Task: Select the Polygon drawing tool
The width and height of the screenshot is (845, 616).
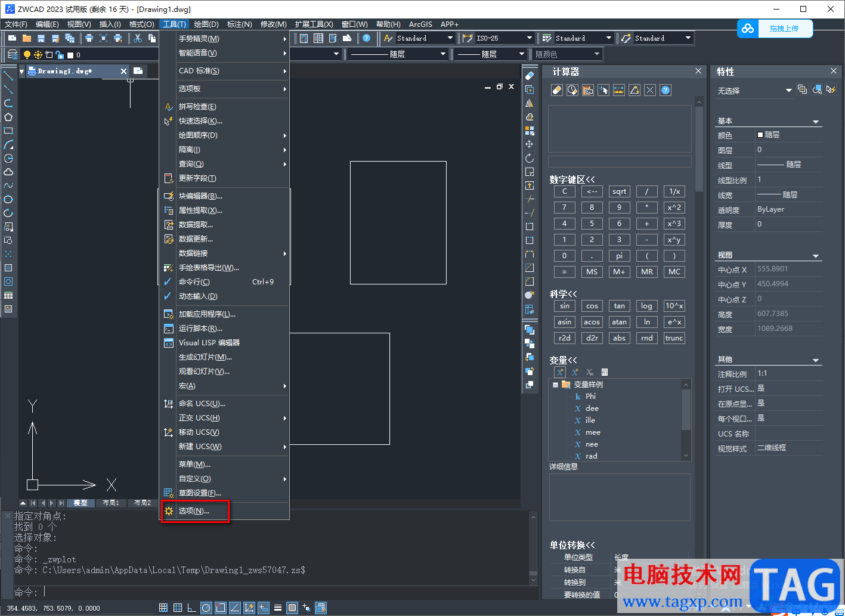Action: coord(8,117)
